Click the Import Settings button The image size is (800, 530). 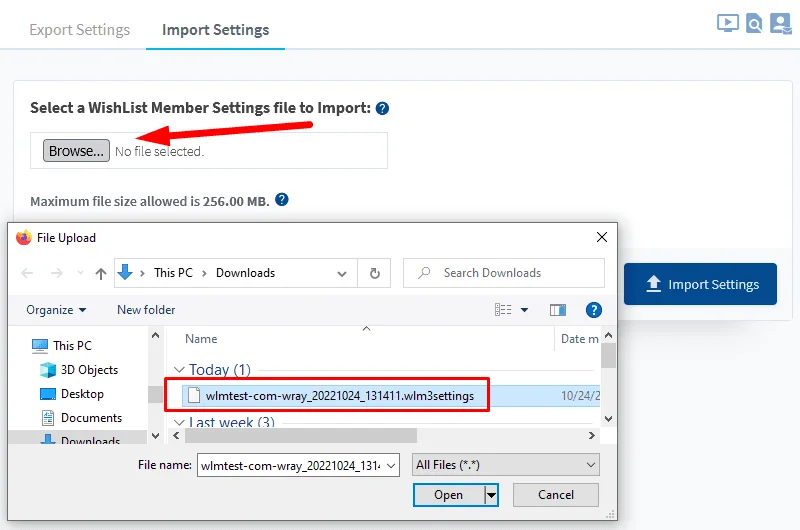coord(700,284)
